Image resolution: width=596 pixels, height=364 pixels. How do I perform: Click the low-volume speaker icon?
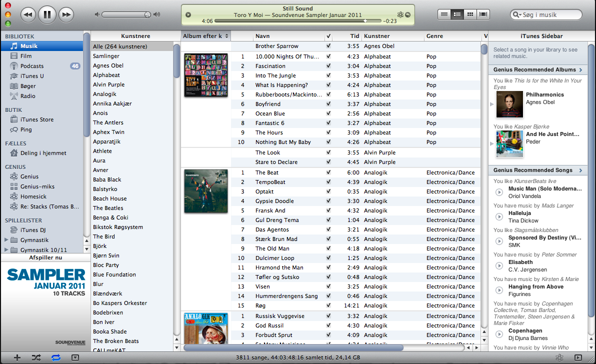97,14
